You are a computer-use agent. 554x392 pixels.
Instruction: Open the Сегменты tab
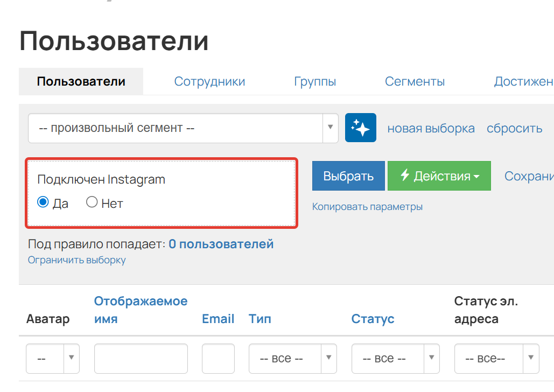point(415,81)
